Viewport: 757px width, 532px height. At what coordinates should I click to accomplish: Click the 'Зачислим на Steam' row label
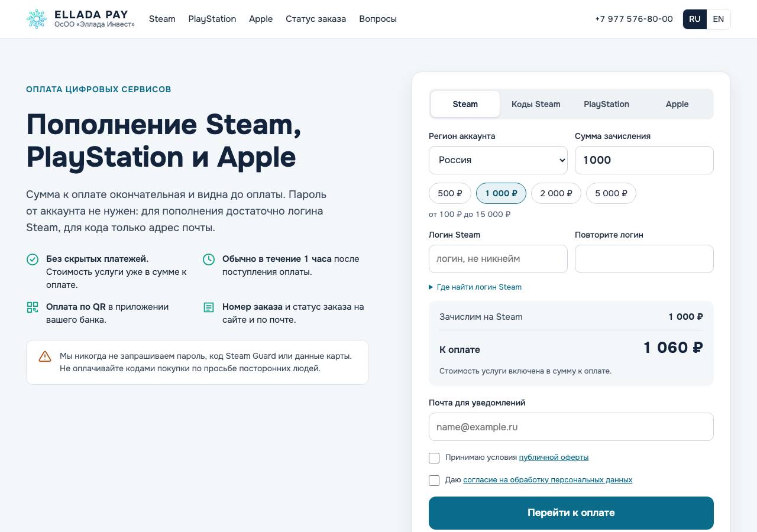tap(481, 317)
